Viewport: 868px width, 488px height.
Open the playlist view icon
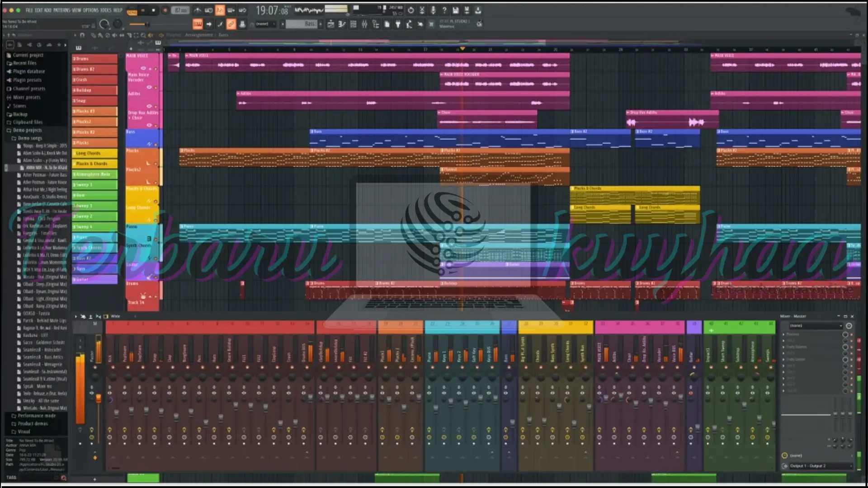point(331,24)
